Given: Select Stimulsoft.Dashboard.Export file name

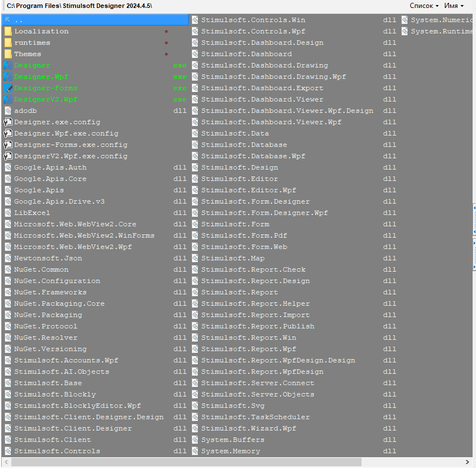Looking at the screenshot, I should 262,88.
